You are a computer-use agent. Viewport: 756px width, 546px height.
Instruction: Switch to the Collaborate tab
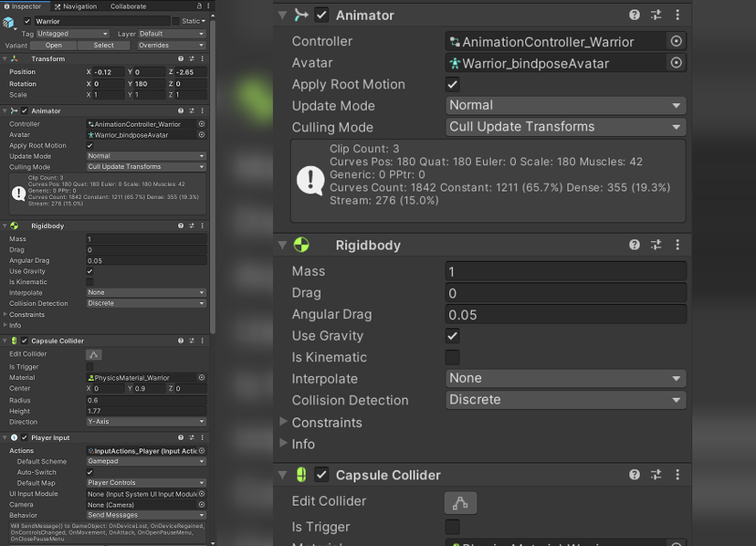coord(129,6)
